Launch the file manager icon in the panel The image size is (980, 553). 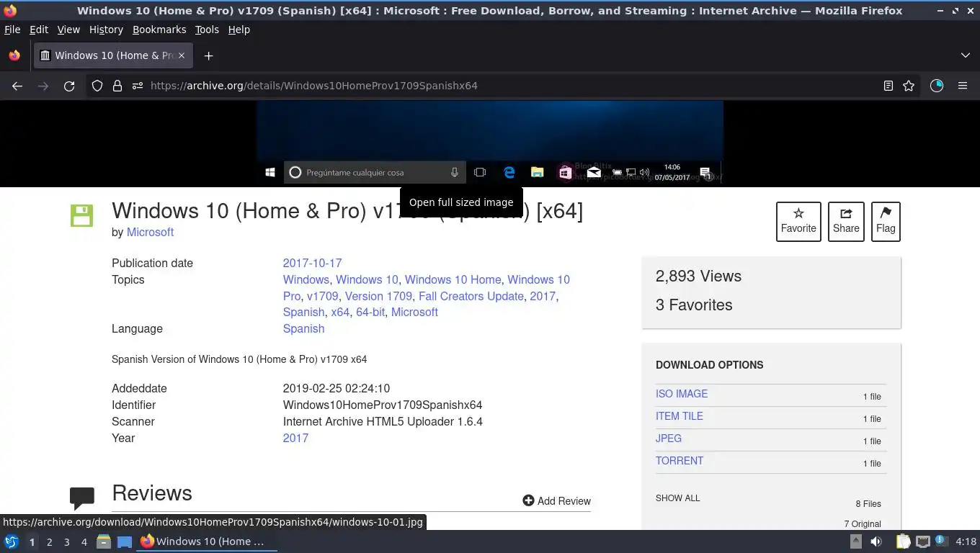pyautogui.click(x=104, y=541)
